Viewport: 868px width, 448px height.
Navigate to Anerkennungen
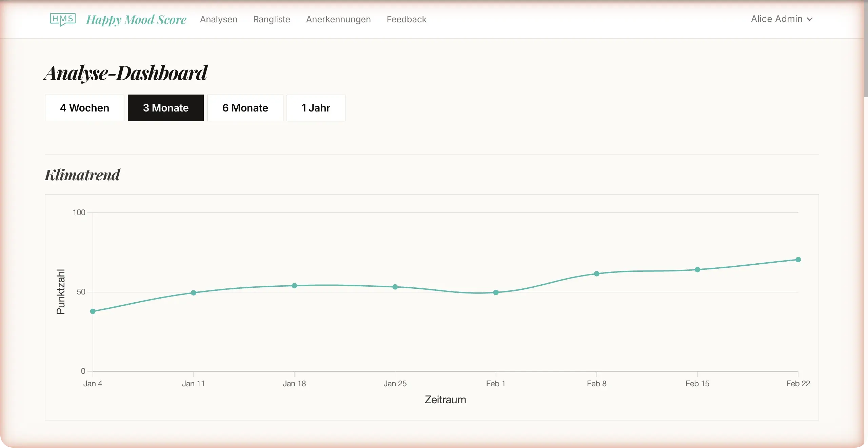[x=338, y=19]
